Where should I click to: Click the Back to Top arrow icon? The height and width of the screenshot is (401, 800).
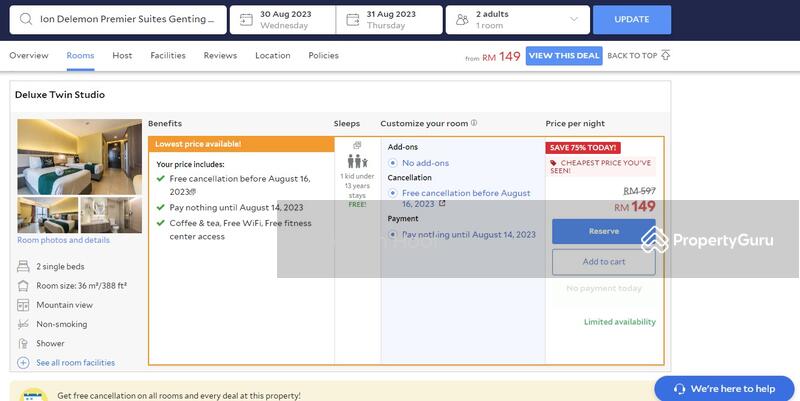point(666,56)
